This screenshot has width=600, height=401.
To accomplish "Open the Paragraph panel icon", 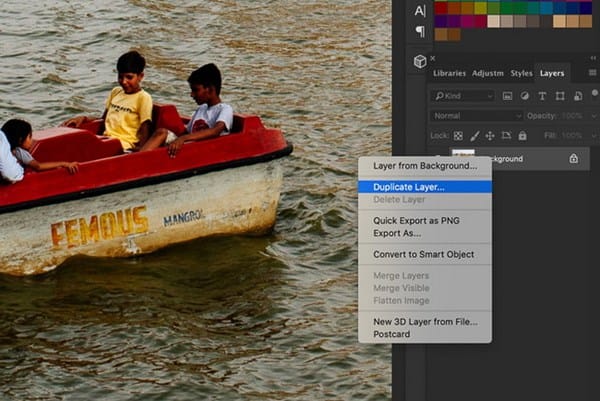I will tap(420, 31).
